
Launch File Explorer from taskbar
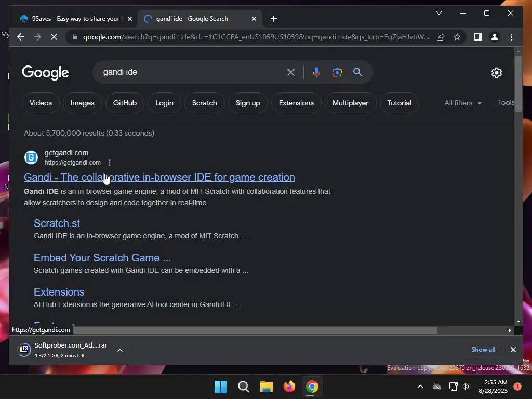(267, 387)
